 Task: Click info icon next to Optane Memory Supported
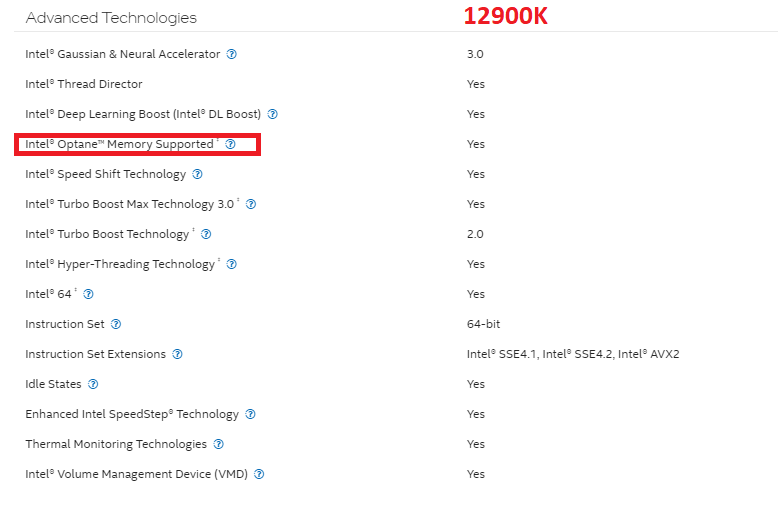tap(230, 144)
